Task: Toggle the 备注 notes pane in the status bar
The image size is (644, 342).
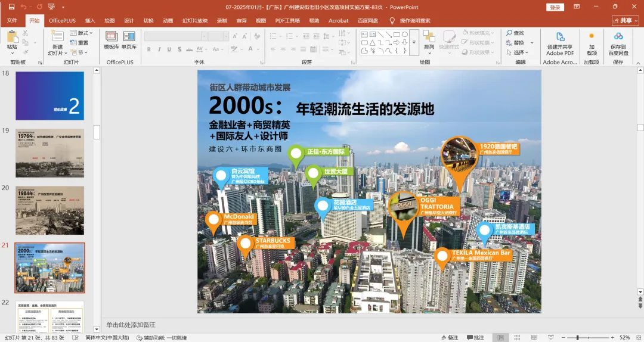Action: click(450, 337)
